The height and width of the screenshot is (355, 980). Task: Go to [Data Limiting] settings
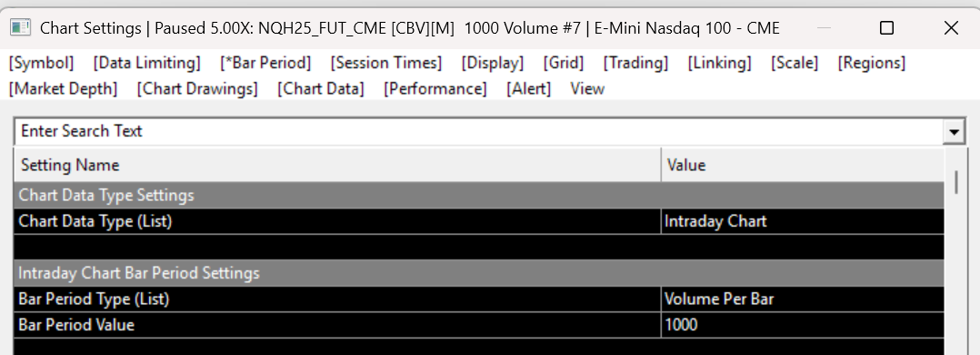coord(147,63)
